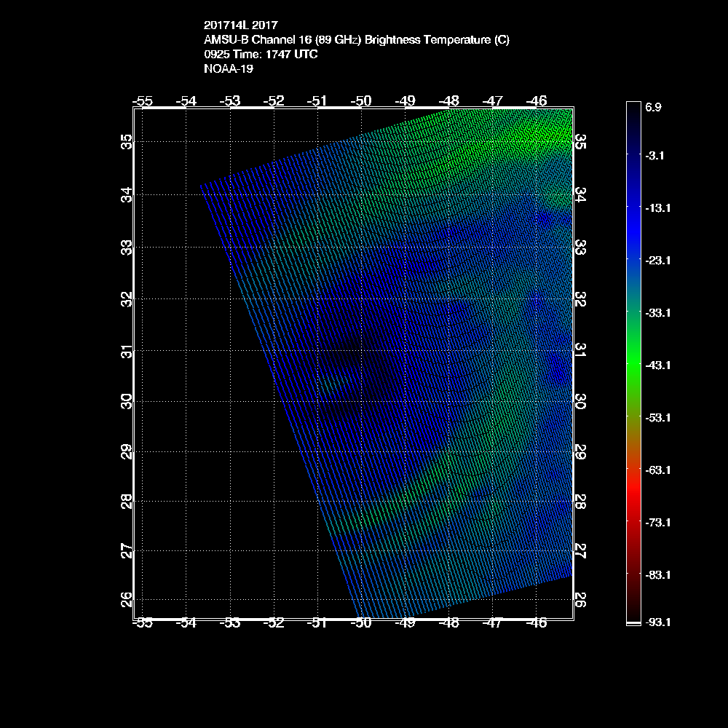This screenshot has width=728, height=728.
Task: Pick the -33.1 color scale value
Action: pyautogui.click(x=657, y=313)
